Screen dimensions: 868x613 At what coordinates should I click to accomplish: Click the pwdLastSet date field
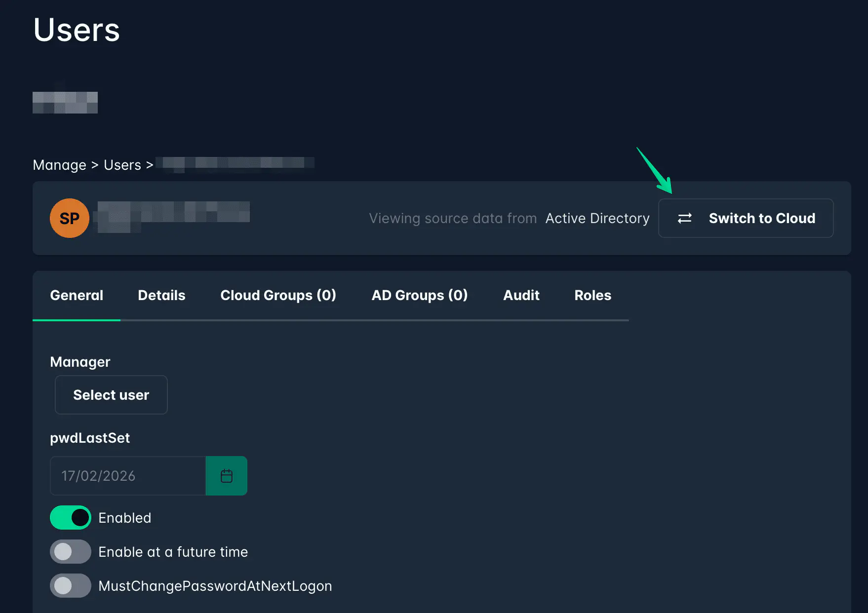(127, 476)
